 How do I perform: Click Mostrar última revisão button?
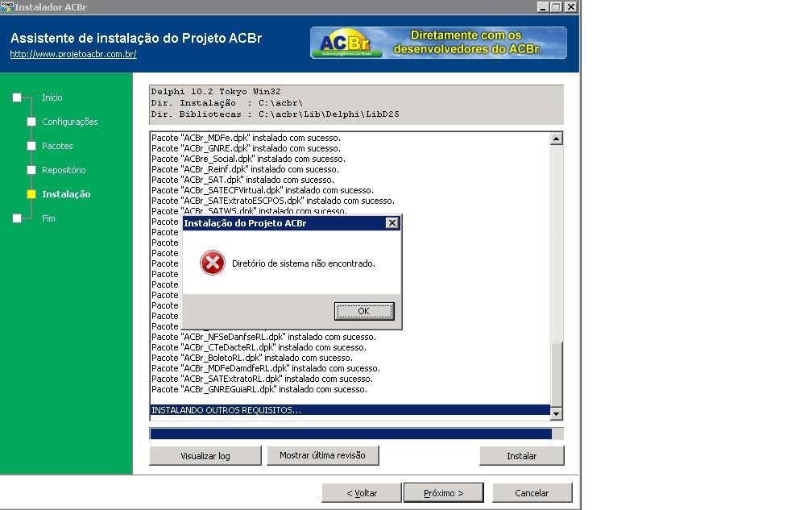click(x=322, y=455)
